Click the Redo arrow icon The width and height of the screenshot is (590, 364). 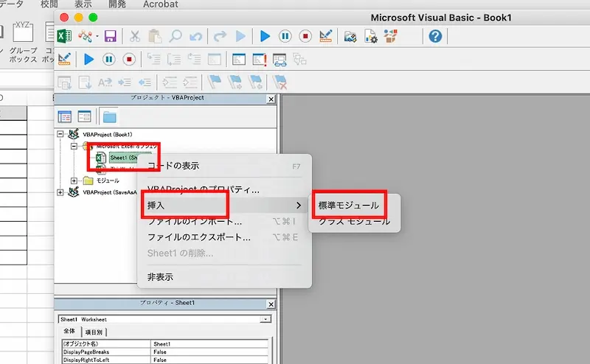coord(220,37)
